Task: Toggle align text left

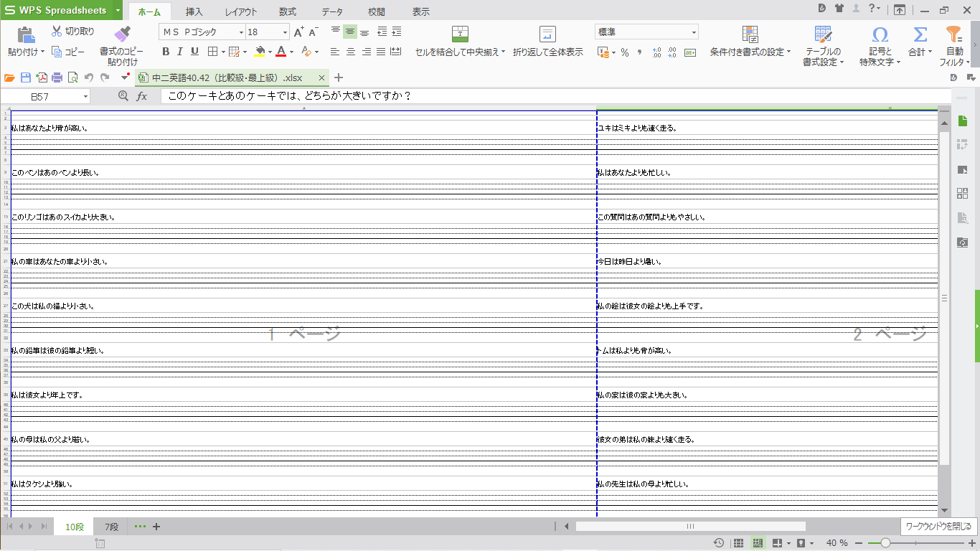Action: coord(335,52)
